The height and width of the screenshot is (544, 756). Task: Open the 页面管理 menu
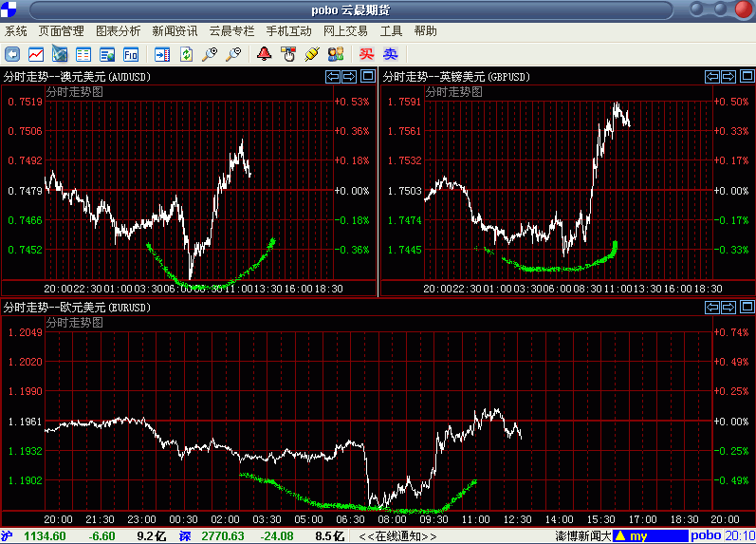pyautogui.click(x=62, y=31)
